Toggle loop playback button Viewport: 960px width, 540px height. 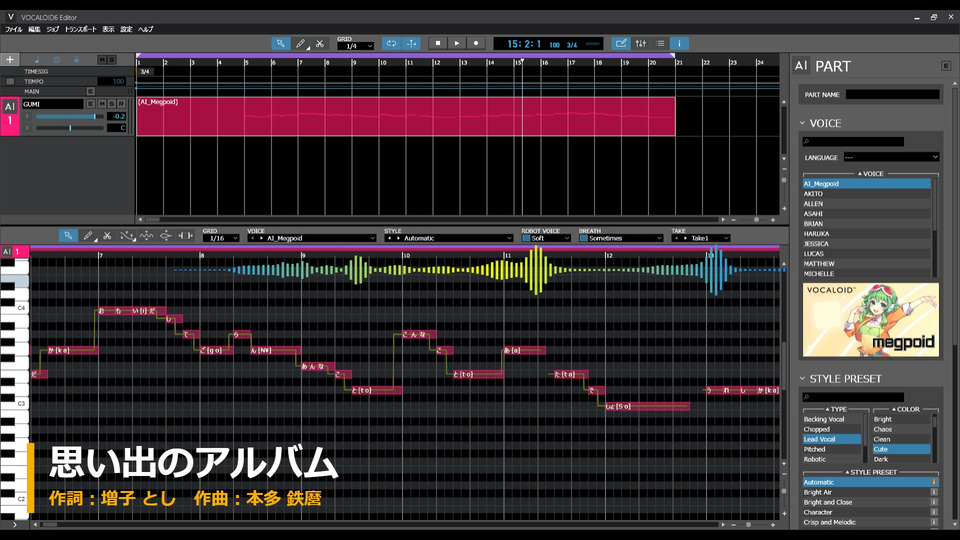point(391,43)
